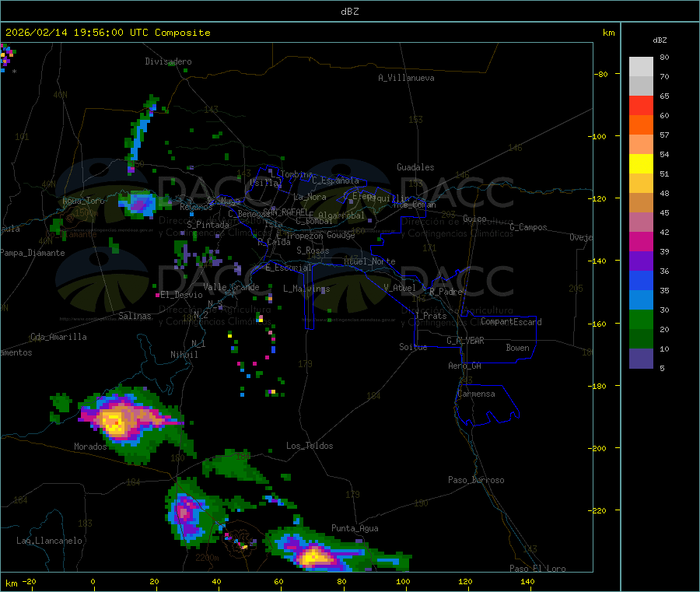Select the yellow 54 dBZ legend swatch
The image size is (700, 592).
tap(641, 164)
